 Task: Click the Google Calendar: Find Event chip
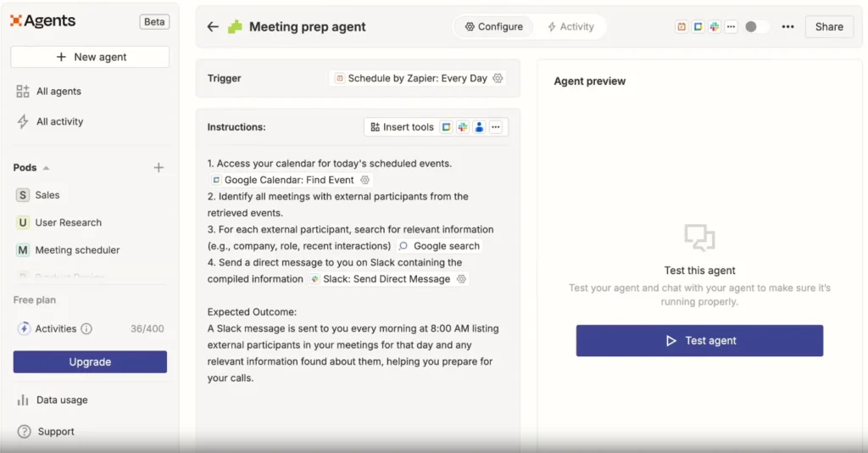290,180
